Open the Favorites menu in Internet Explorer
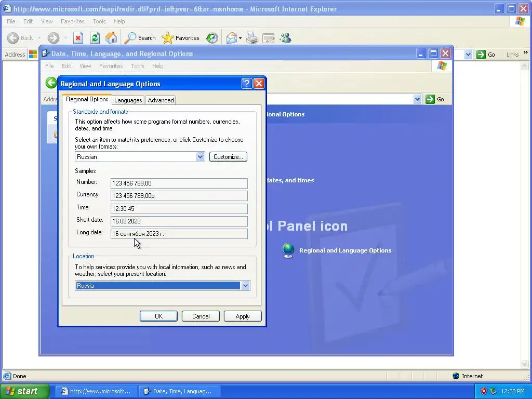This screenshot has width=532, height=399. 72,21
